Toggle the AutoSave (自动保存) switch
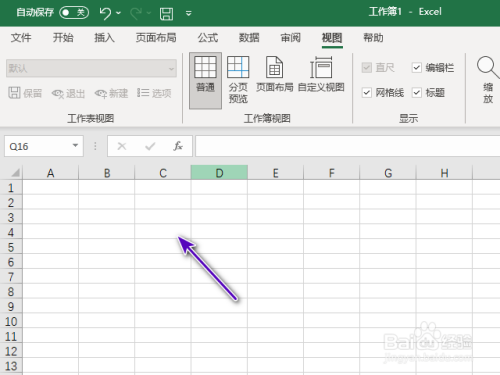 (x=74, y=13)
